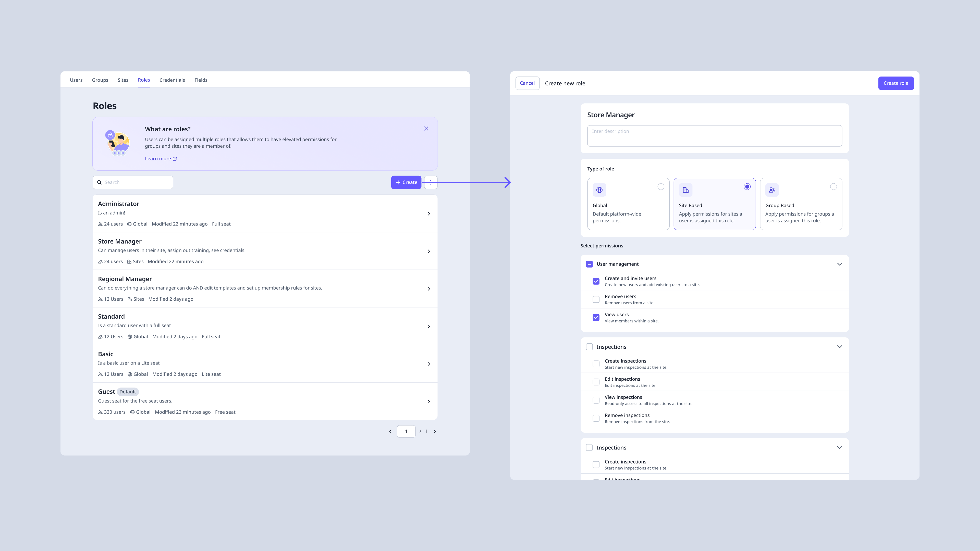This screenshot has height=551, width=980.
Task: Switch to the Users tab
Action: click(76, 80)
